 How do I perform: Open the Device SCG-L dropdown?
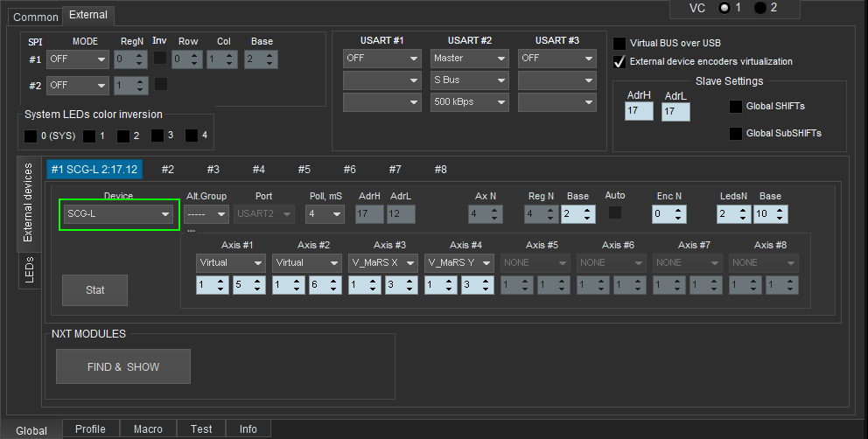tap(119, 214)
